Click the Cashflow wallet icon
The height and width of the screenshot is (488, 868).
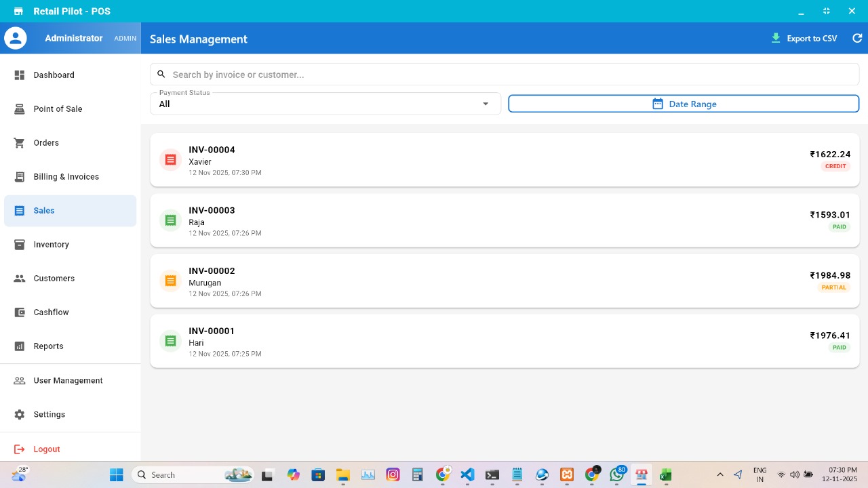coord(20,312)
